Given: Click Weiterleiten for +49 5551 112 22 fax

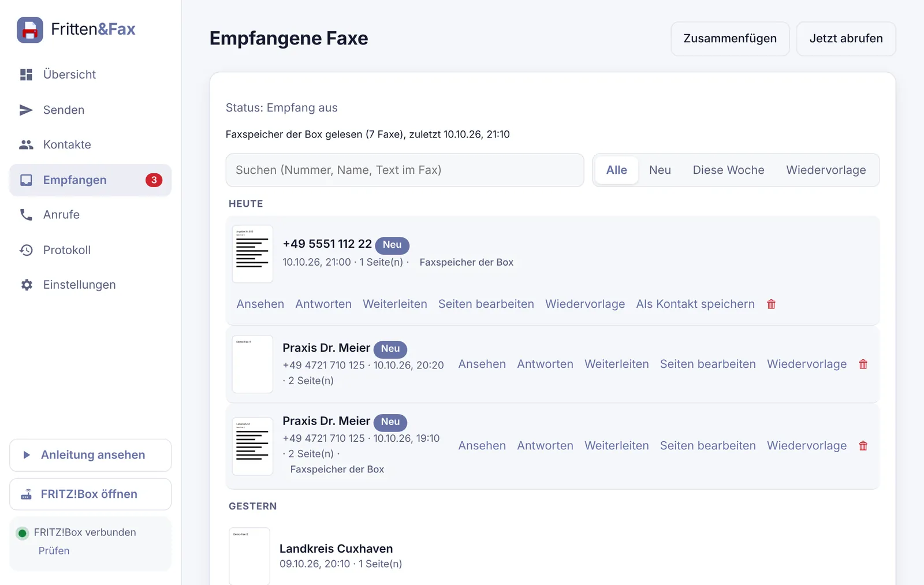Looking at the screenshot, I should (x=395, y=304).
